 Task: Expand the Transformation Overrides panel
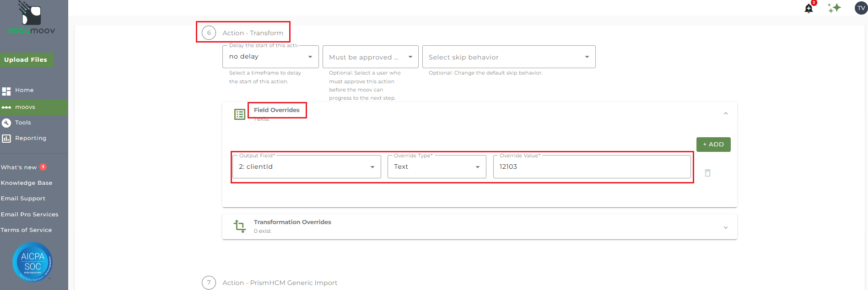click(726, 227)
